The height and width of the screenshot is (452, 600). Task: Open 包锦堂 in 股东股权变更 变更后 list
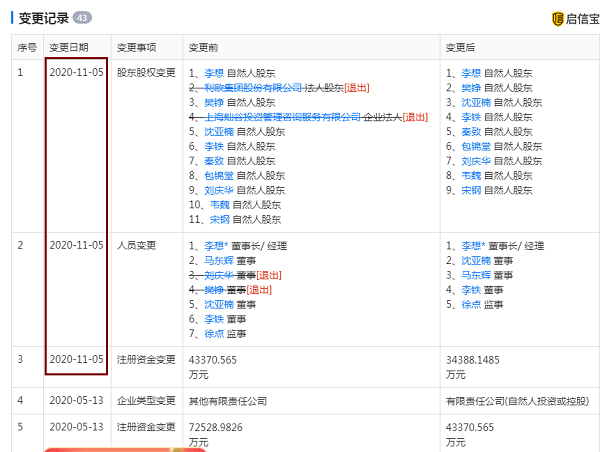click(476, 146)
